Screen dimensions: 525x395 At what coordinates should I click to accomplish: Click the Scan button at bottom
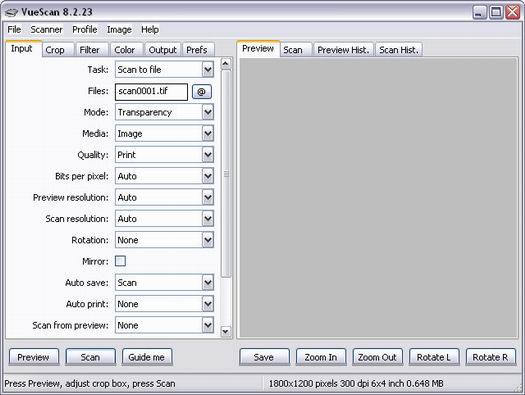pyautogui.click(x=90, y=357)
